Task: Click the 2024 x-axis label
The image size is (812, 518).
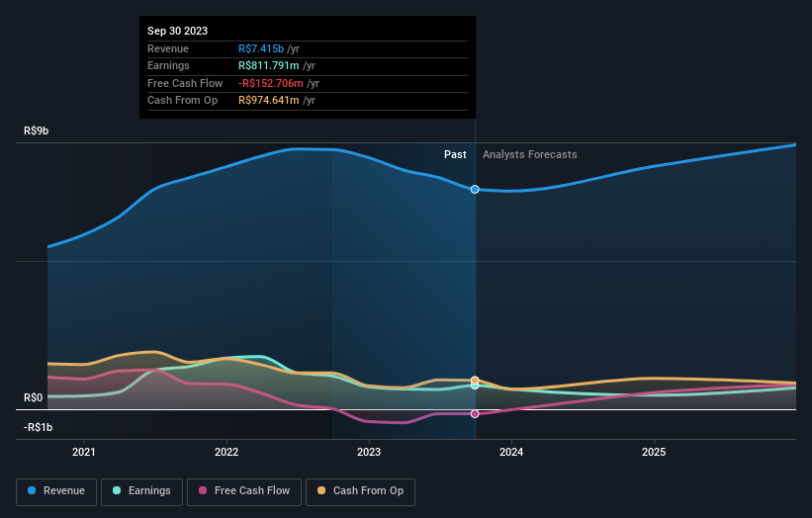Action: (x=511, y=453)
